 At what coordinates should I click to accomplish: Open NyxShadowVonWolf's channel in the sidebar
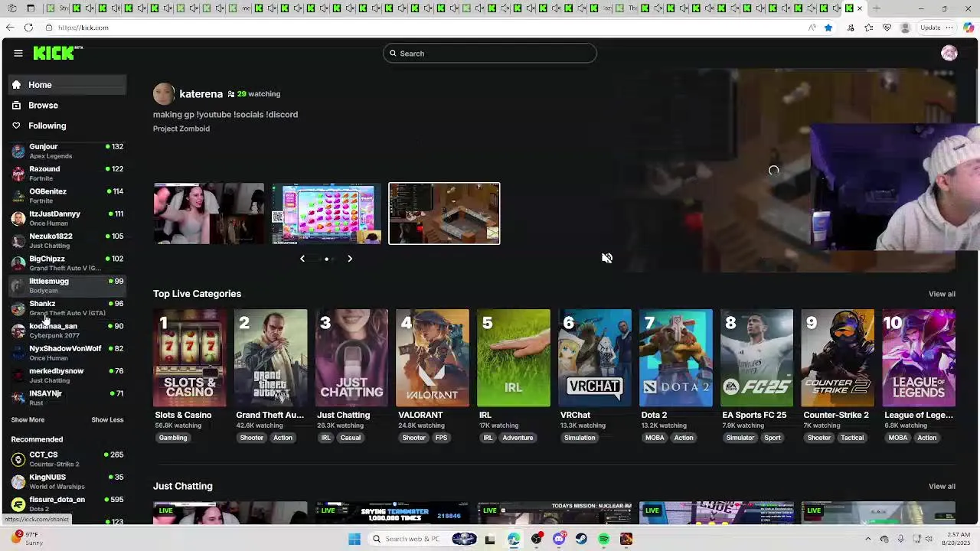point(67,353)
